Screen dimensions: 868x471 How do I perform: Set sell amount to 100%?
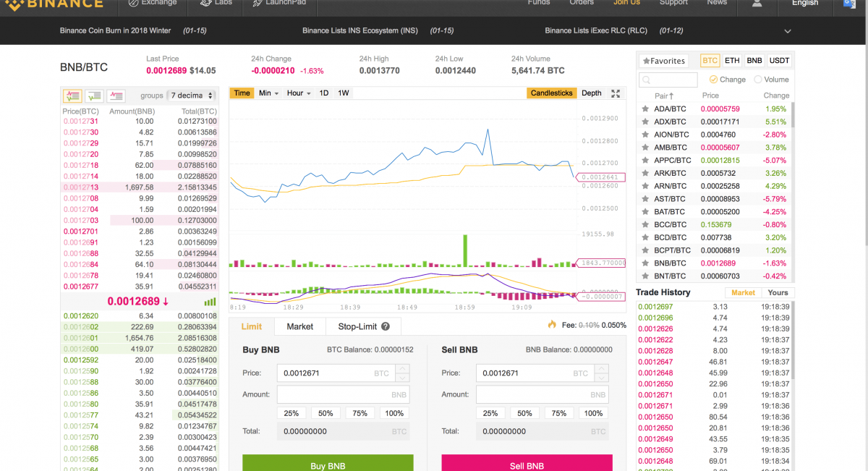(x=593, y=413)
